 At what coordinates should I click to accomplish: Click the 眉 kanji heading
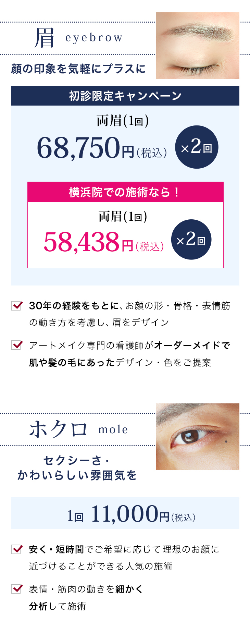click(x=45, y=38)
